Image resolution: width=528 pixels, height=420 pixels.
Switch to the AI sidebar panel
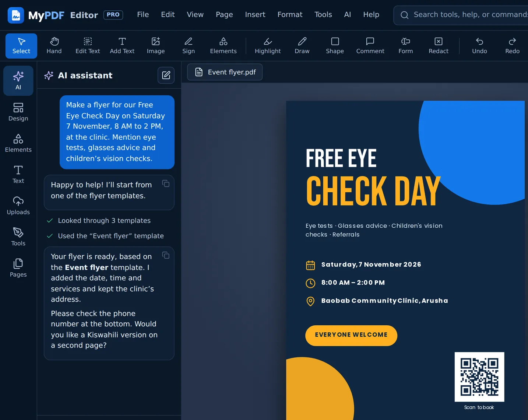pyautogui.click(x=18, y=81)
